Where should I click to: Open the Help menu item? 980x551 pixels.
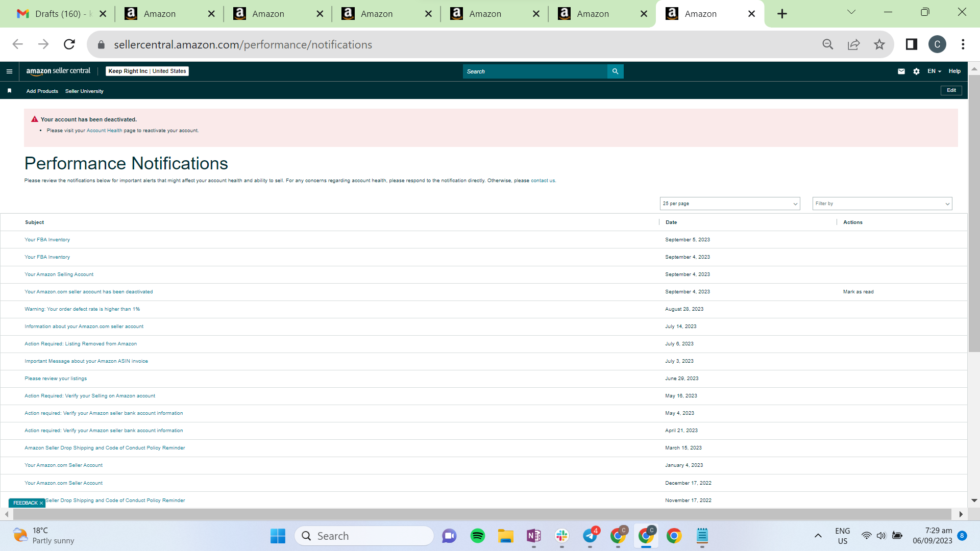click(x=954, y=71)
